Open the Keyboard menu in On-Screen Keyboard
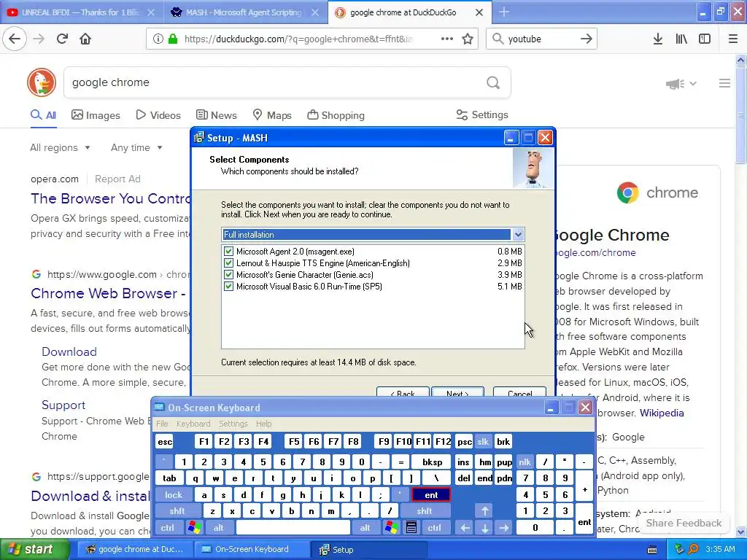 193,424
